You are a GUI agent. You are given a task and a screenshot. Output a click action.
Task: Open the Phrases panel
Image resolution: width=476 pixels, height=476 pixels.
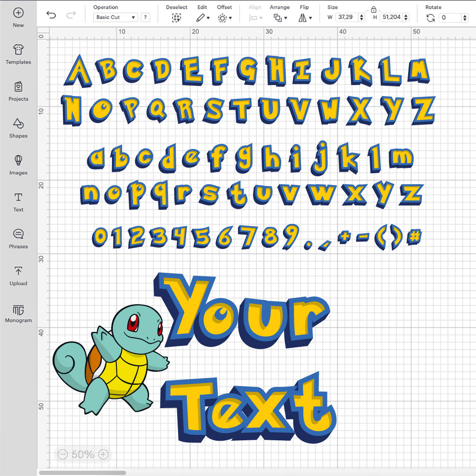(x=18, y=238)
